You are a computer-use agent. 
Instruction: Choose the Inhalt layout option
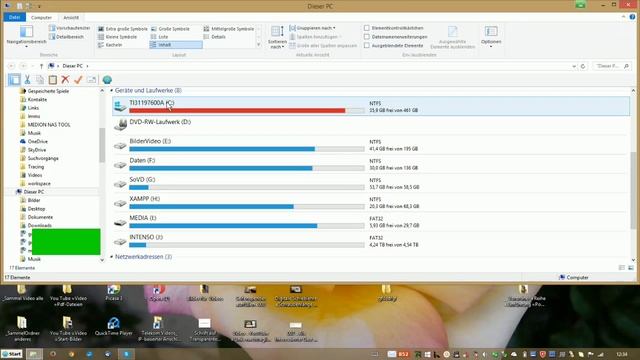pyautogui.click(x=176, y=45)
